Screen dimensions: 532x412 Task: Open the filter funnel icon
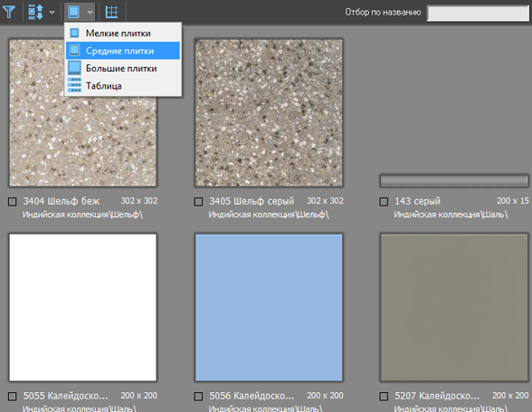coord(9,13)
